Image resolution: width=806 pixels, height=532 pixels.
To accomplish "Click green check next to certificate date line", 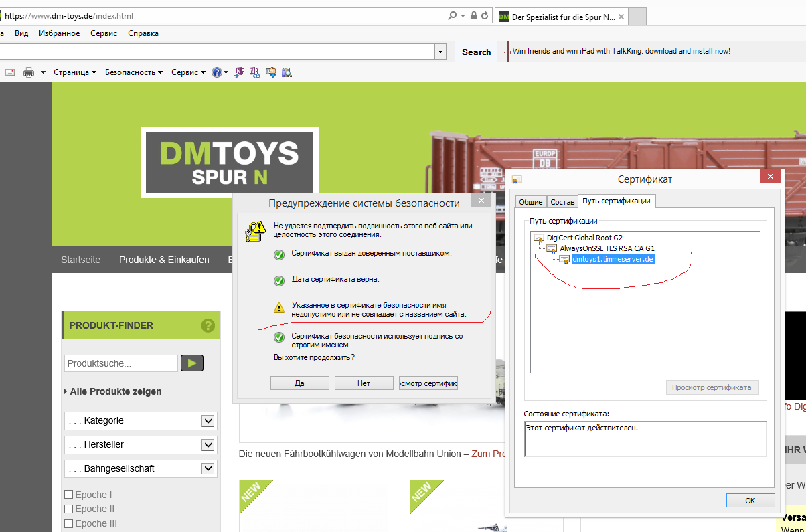I will point(279,281).
